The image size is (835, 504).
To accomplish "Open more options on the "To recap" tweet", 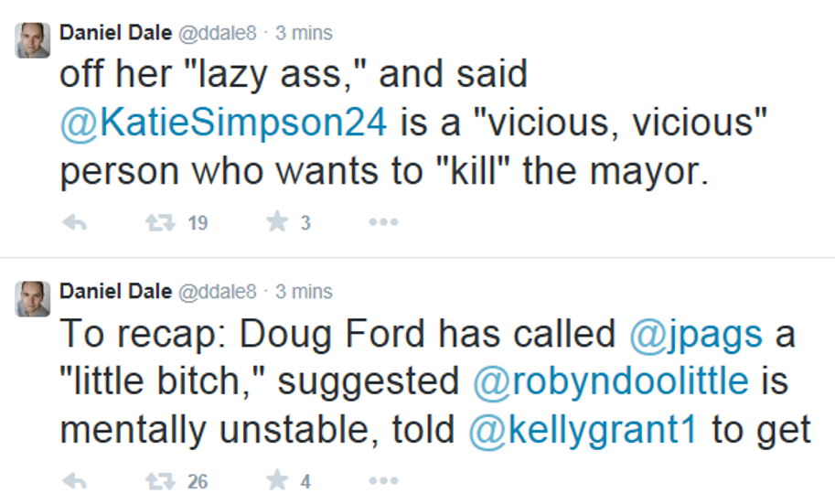I will [382, 480].
